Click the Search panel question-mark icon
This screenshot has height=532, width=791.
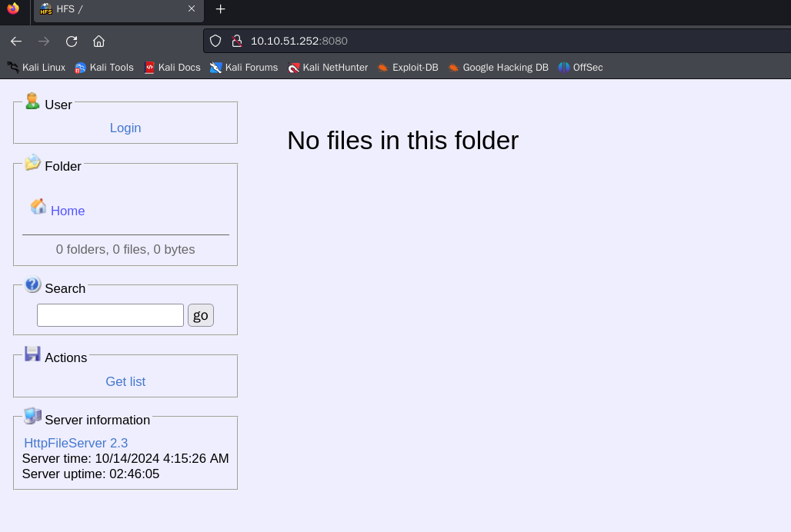coord(33,284)
